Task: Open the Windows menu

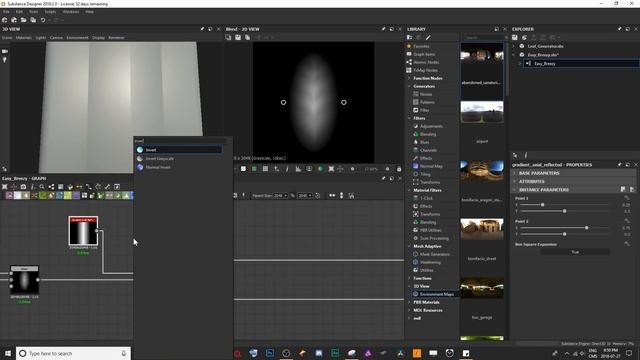Action: 71,12
